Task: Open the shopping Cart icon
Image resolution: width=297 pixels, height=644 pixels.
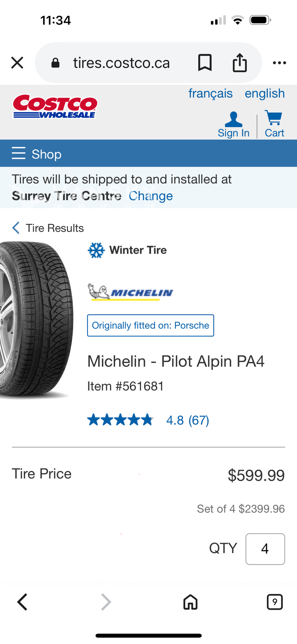Action: pos(274,124)
